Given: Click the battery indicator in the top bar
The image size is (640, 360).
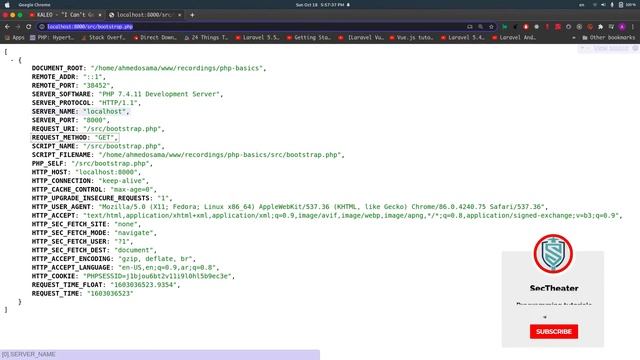Looking at the screenshot, I should [x=627, y=4].
